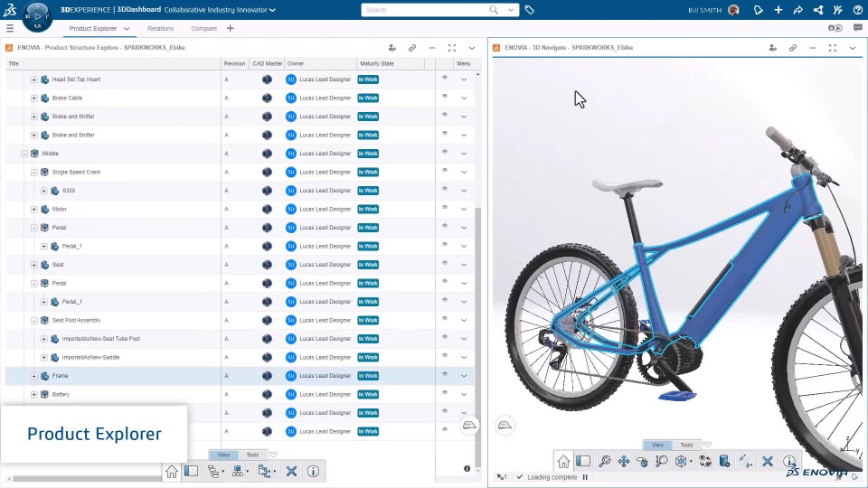Select the Product Explorer tab

coord(92,28)
